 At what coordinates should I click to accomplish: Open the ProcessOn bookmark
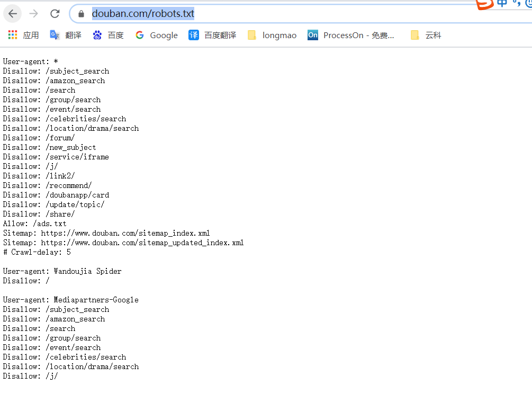pos(350,35)
